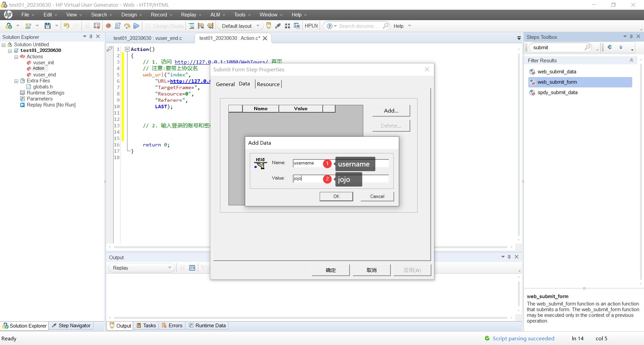Switch to the Resource tab in dialog
This screenshot has height=345, width=644.
[268, 84]
